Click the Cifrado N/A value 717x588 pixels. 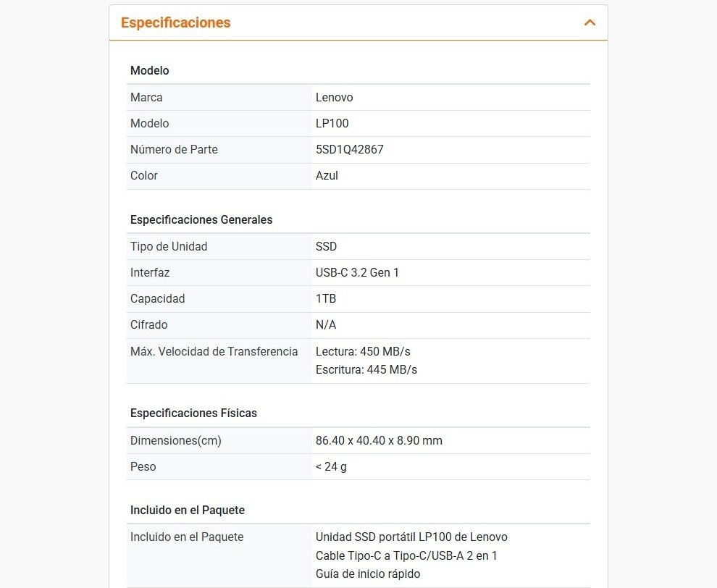326,324
